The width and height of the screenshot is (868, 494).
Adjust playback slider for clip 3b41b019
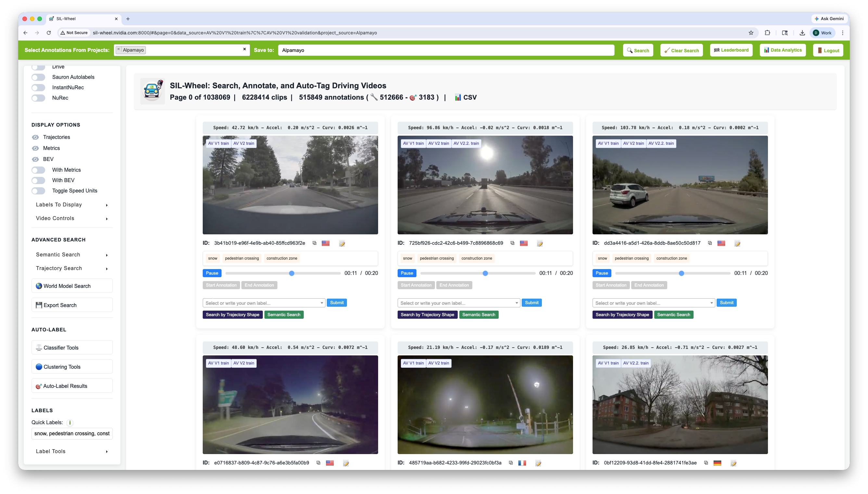click(x=283, y=273)
